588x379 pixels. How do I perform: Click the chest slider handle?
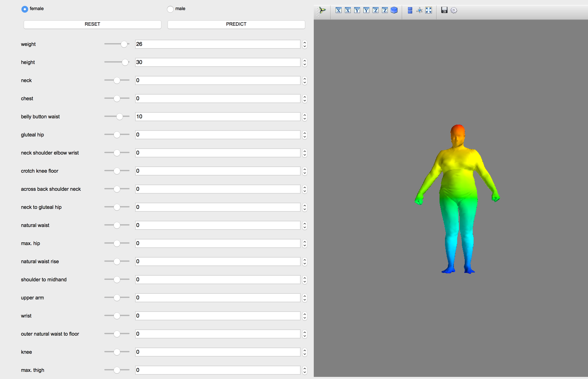pyautogui.click(x=117, y=99)
